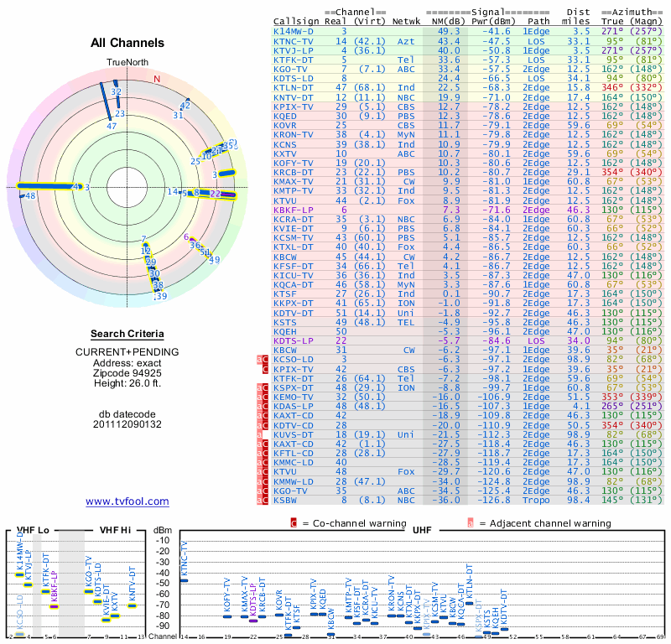The height and width of the screenshot is (644, 671).
Task: Select KSPX-DT callsign in the table
Action: click(294, 387)
